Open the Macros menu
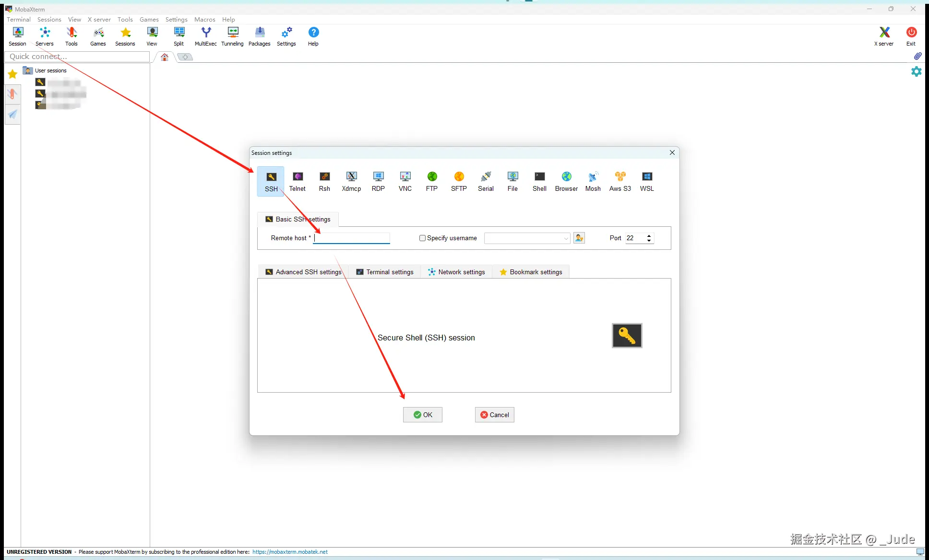The height and width of the screenshot is (560, 929). (x=204, y=19)
